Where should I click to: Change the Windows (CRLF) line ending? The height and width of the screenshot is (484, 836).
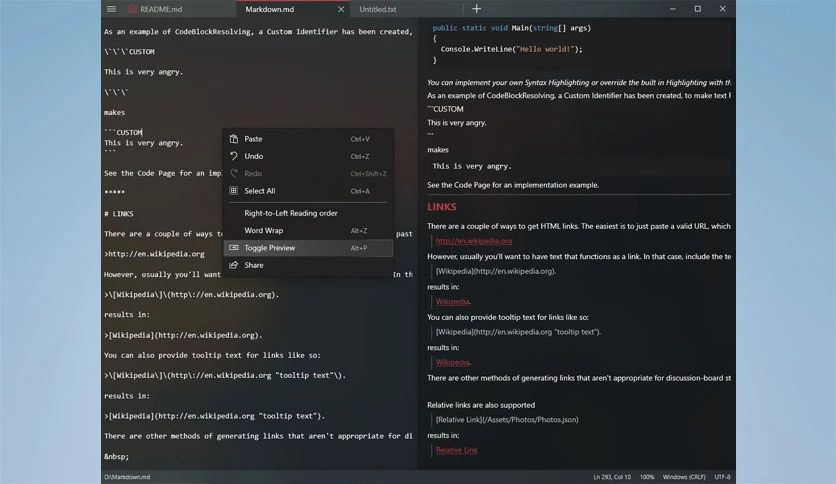pos(684,477)
